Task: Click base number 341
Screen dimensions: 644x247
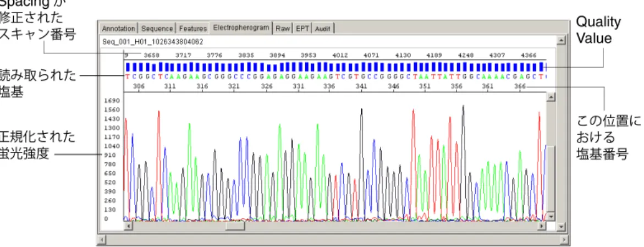Action: point(361,87)
